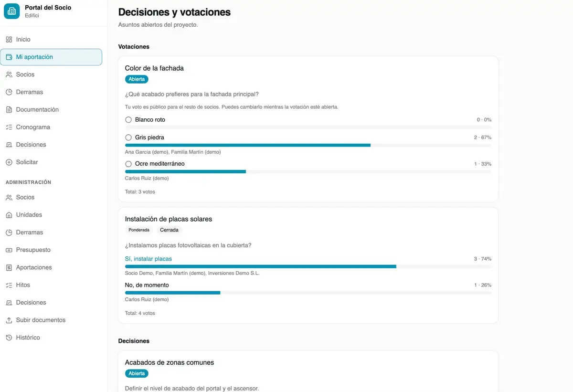Click the upper Derramas pie chart icon
Image resolution: width=573 pixels, height=392 pixels.
coord(9,92)
